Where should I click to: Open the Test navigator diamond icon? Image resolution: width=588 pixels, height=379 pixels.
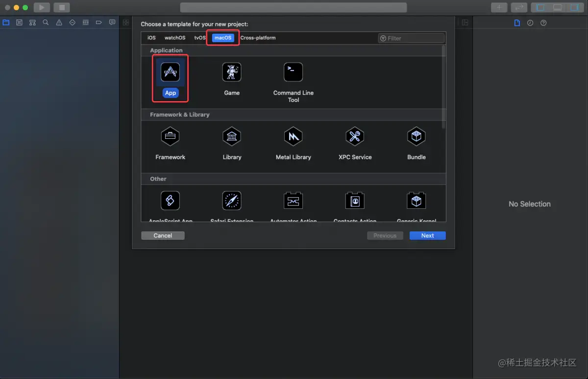click(x=73, y=23)
